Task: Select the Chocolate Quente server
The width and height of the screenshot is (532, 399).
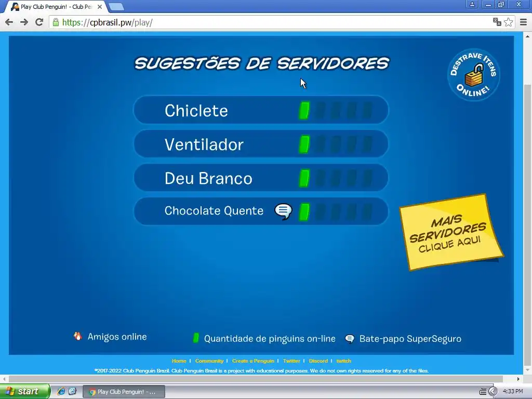Action: click(261, 211)
